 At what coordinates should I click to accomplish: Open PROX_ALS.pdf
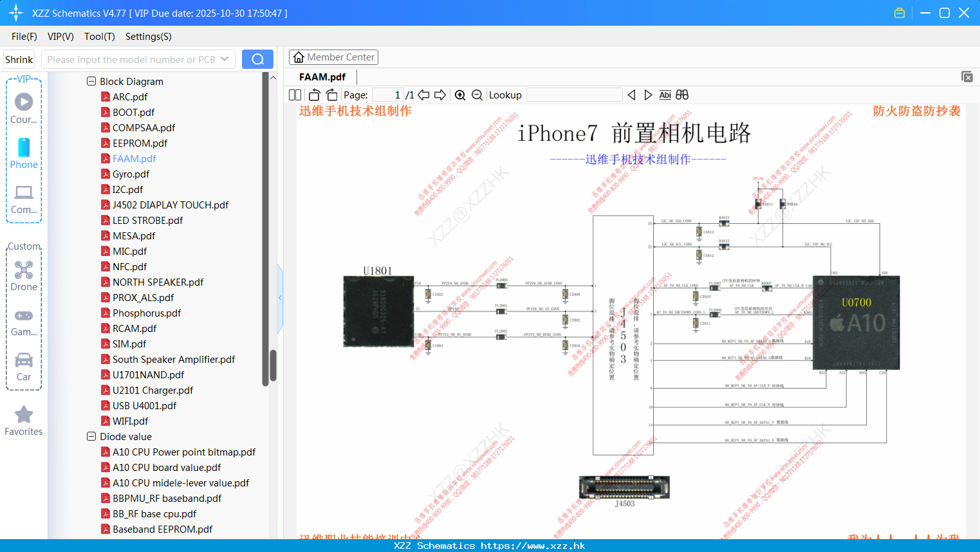143,297
